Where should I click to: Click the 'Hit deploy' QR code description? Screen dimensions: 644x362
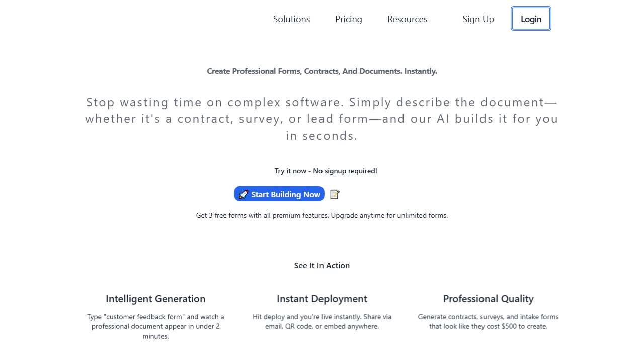(322, 321)
